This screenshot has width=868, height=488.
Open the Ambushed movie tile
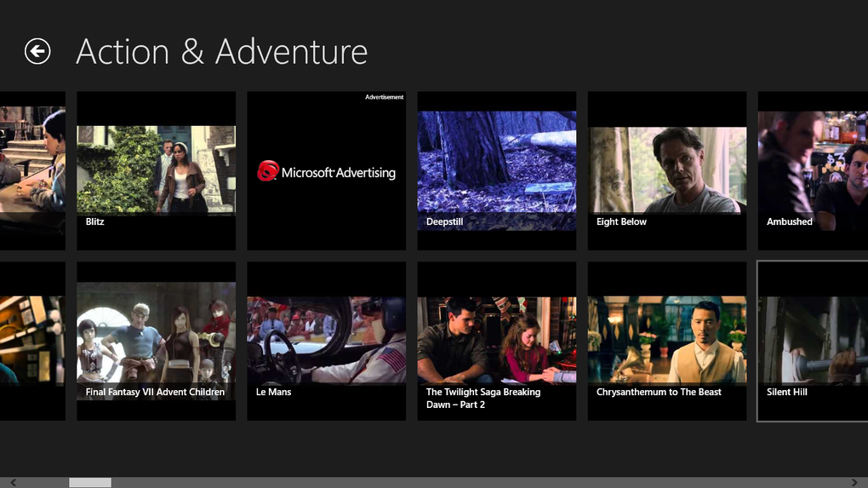(813, 170)
